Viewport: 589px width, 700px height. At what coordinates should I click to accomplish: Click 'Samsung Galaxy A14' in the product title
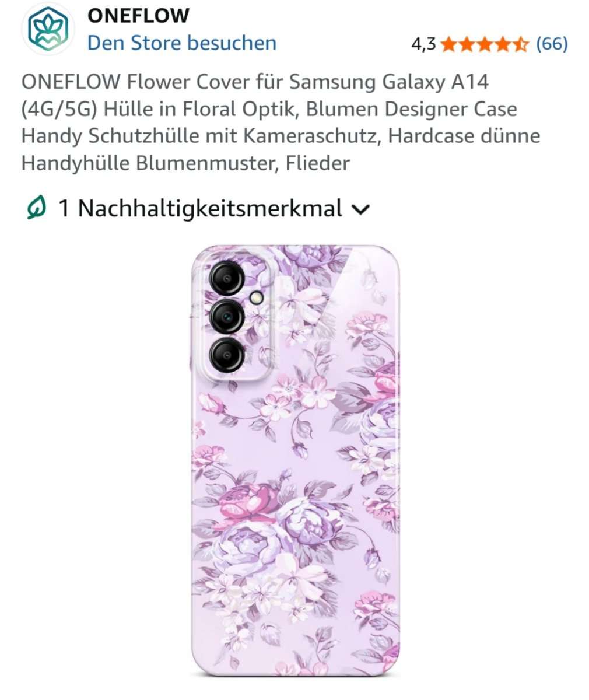point(389,82)
